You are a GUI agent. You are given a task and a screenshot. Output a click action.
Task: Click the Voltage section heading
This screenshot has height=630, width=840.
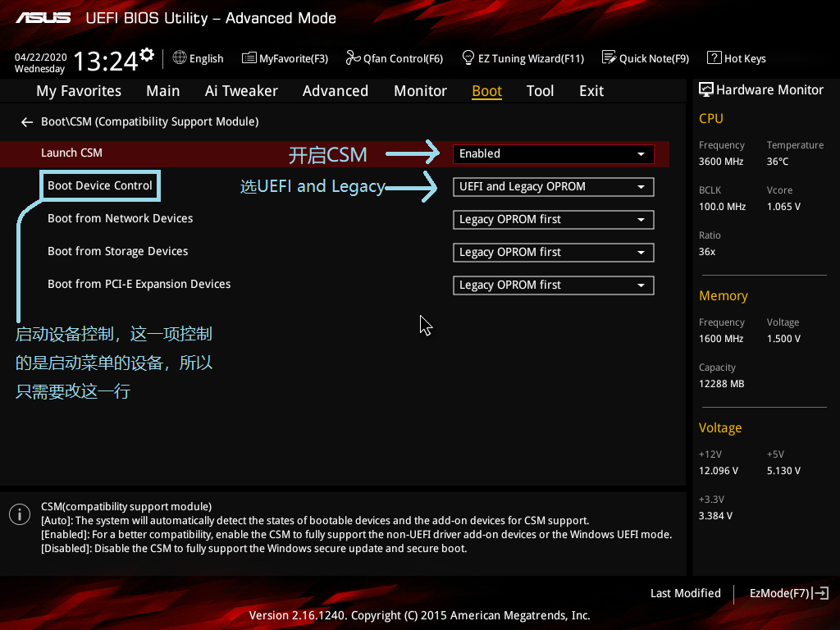[720, 428]
